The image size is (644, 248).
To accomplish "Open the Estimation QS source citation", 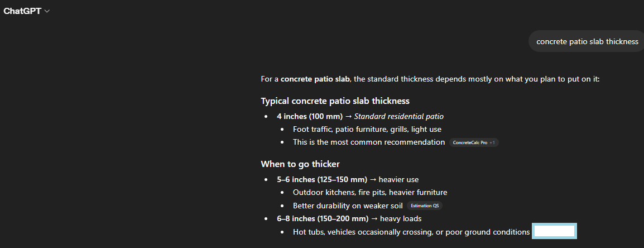I will [x=425, y=206].
